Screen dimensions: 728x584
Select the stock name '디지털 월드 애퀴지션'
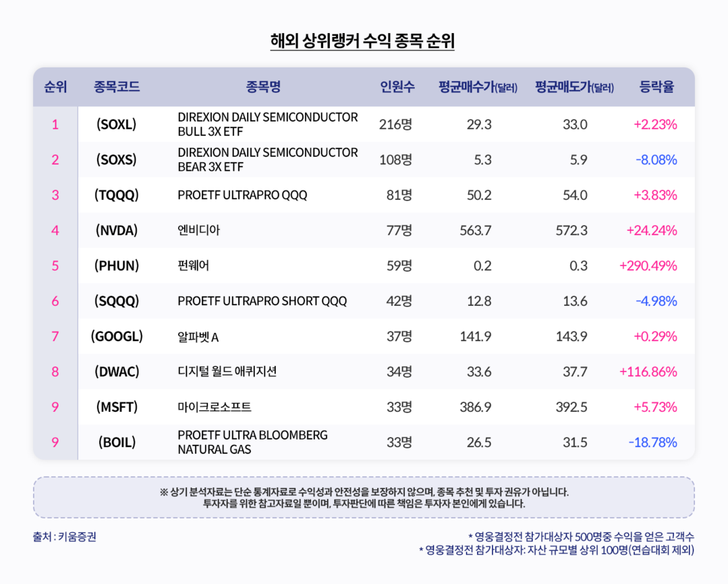tap(227, 371)
